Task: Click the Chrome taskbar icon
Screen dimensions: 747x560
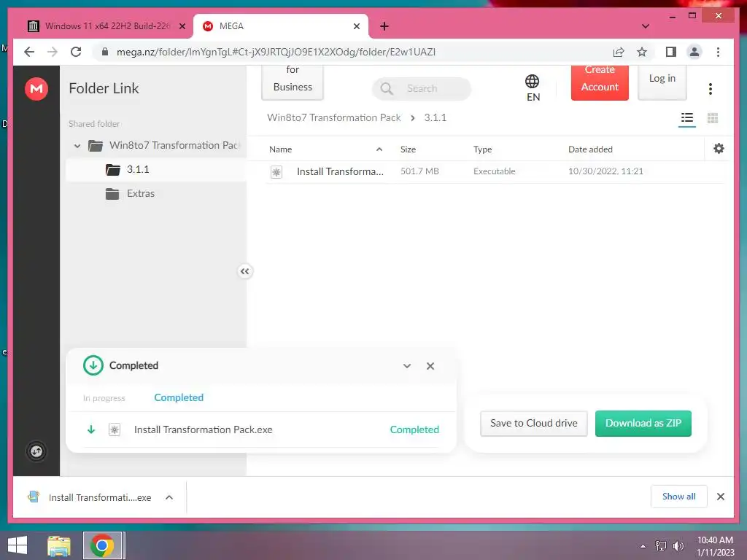Action: click(x=102, y=545)
